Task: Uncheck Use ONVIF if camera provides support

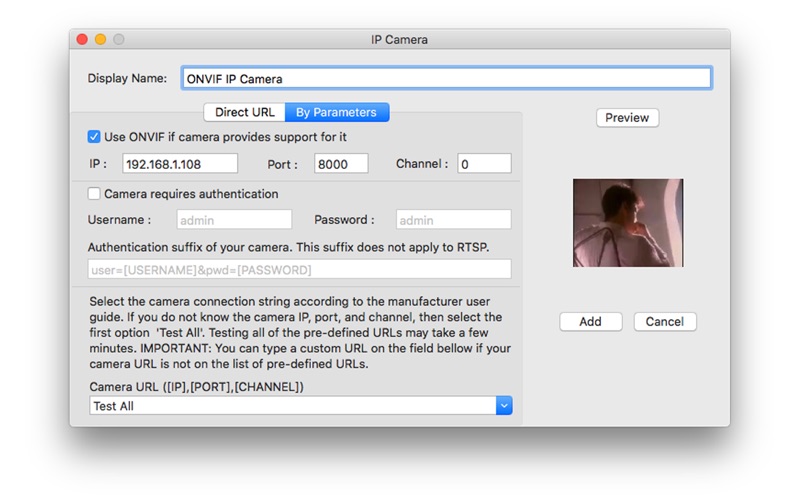Action: point(94,137)
